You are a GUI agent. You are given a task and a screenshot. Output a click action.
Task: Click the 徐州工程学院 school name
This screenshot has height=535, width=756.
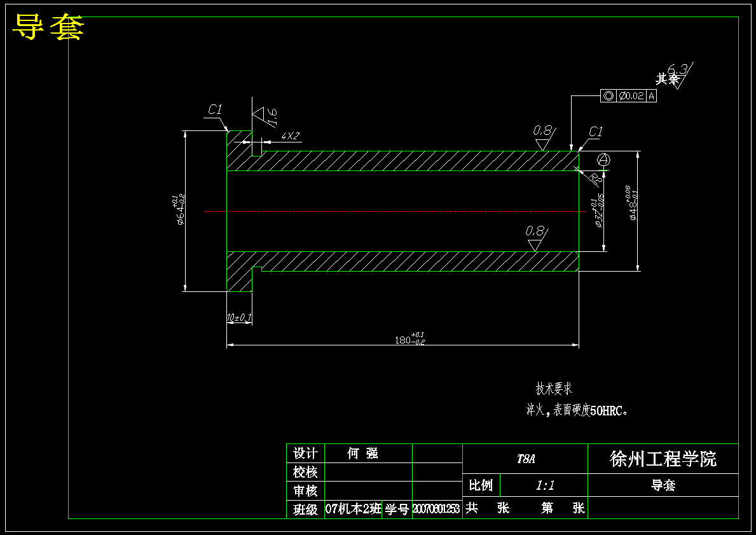(x=663, y=458)
